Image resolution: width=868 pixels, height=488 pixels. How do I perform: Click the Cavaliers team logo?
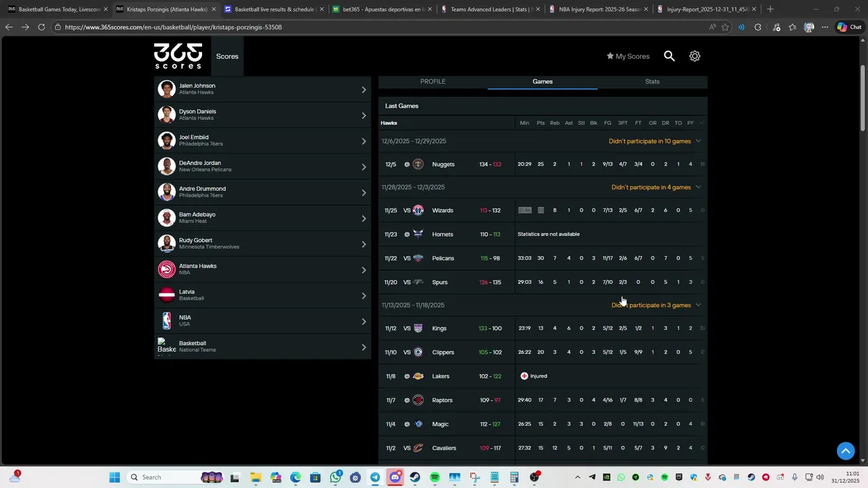(x=418, y=448)
